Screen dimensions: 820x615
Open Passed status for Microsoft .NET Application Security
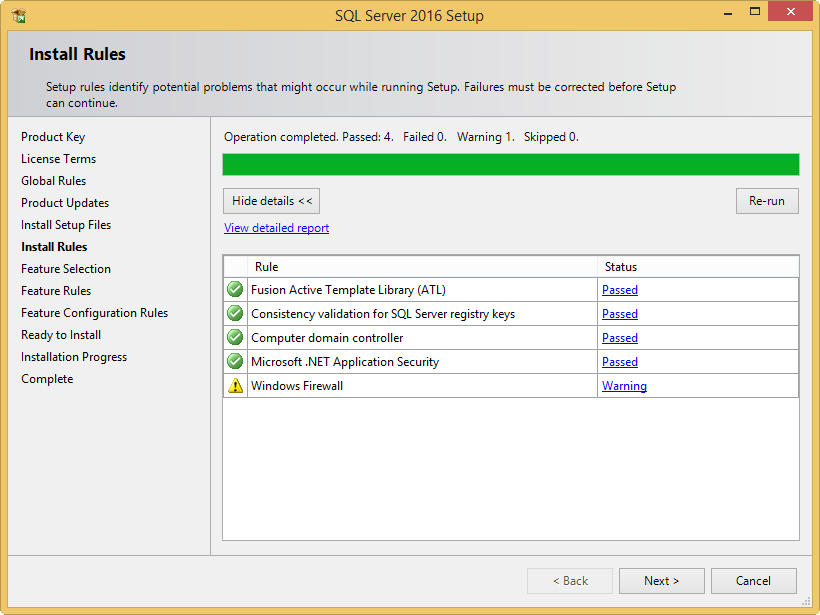620,362
